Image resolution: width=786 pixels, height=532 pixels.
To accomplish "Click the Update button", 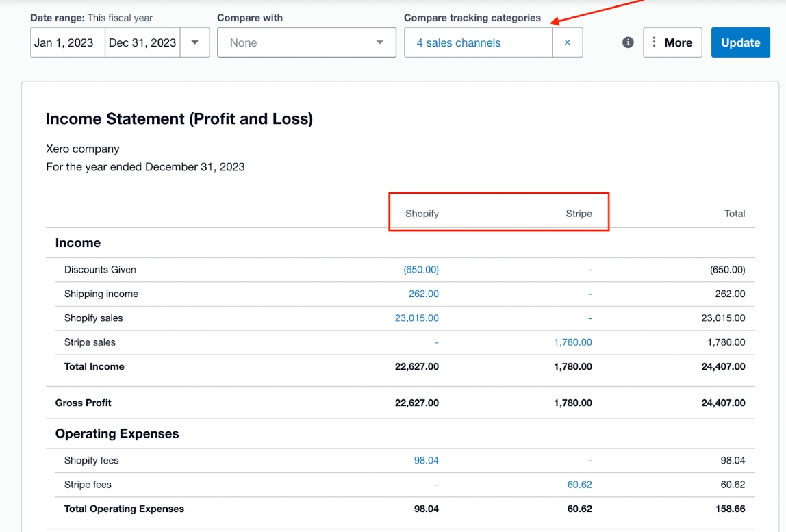I will pyautogui.click(x=740, y=42).
